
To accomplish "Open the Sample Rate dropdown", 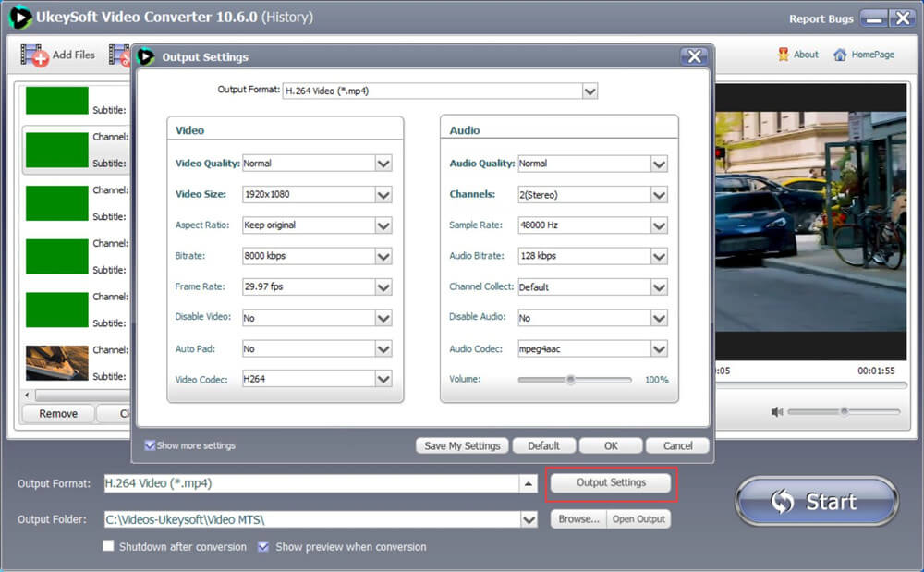I will point(593,225).
